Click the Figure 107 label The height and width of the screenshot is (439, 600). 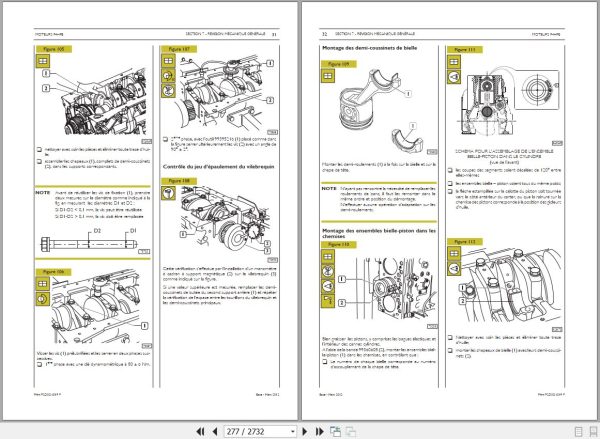(179, 49)
